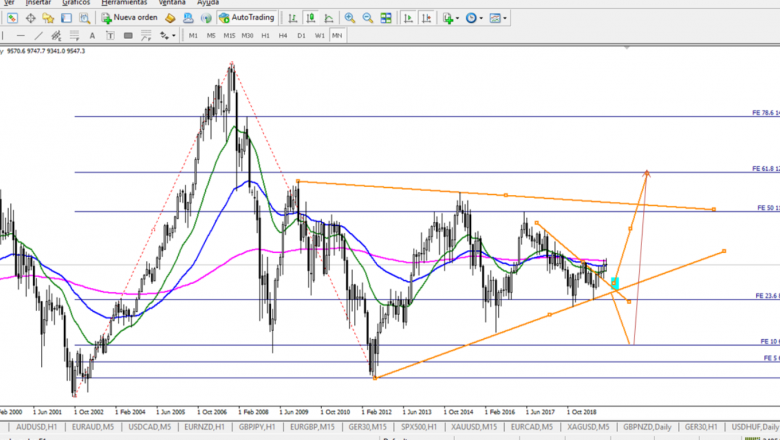Click the FE 23.6 Fibonacci level label
This screenshot has height=440, width=780.
click(767, 296)
